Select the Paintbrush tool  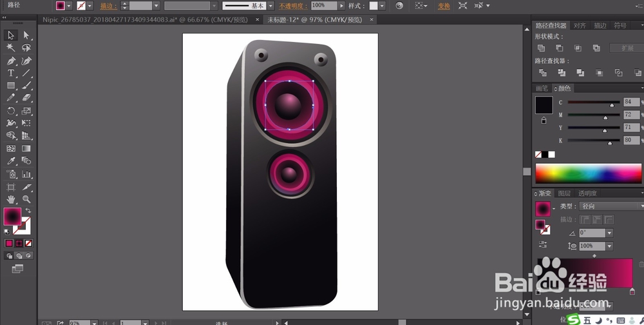click(26, 86)
